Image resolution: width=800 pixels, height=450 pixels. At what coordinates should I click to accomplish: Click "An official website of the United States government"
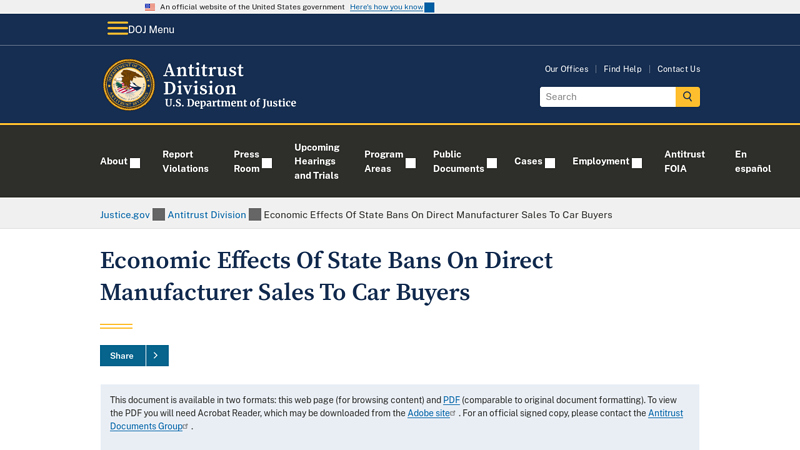[x=252, y=7]
